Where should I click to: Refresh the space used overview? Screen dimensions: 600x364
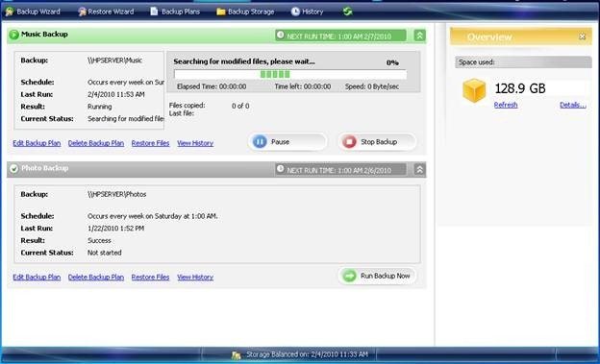pyautogui.click(x=506, y=105)
